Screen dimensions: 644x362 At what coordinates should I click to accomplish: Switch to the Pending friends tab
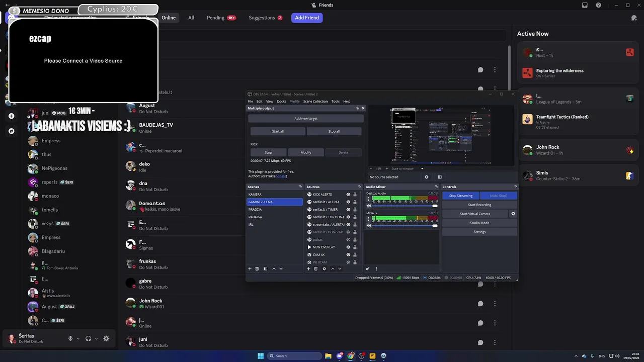tap(221, 18)
